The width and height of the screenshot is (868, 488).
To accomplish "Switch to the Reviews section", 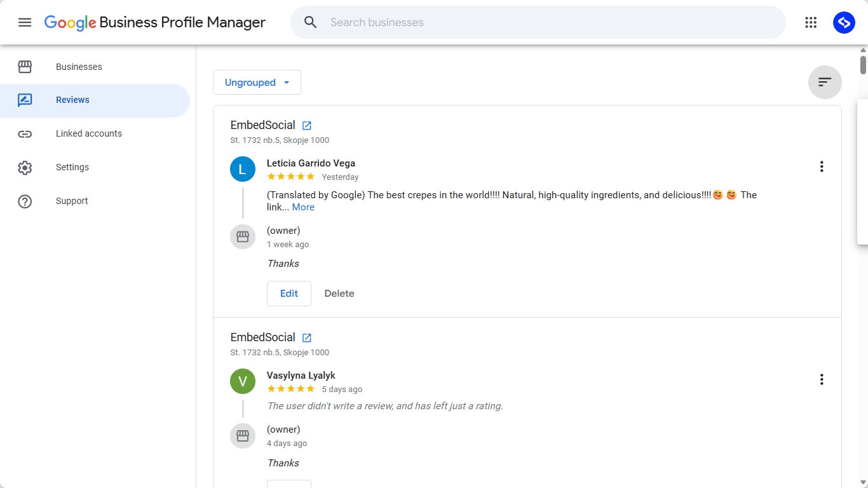I will pos(72,100).
